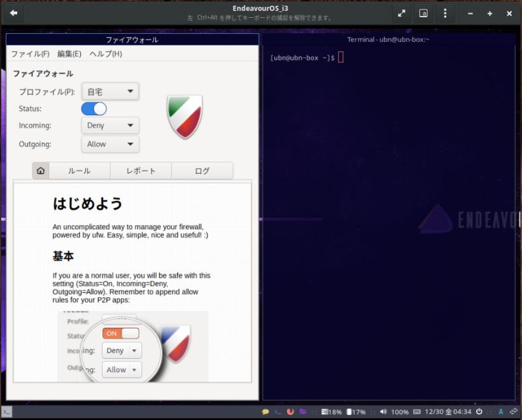Click the 17% usage indicator

pos(356,412)
